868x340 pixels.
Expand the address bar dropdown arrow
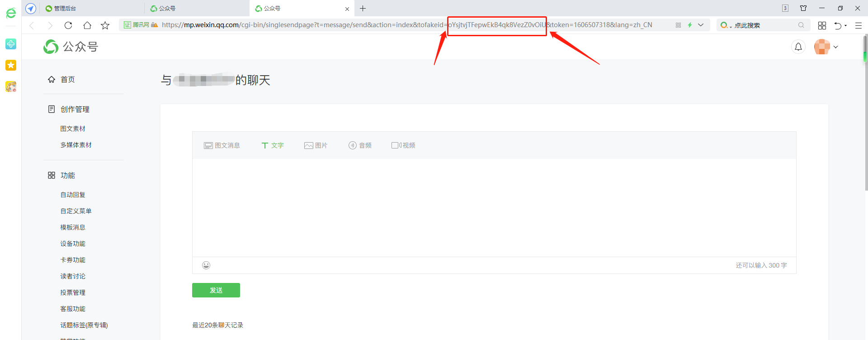click(701, 25)
